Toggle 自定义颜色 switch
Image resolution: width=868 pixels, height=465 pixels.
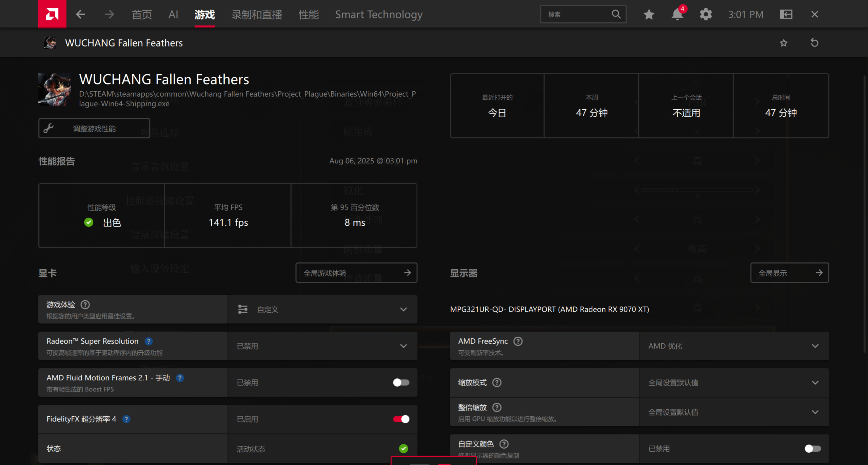pyautogui.click(x=812, y=448)
